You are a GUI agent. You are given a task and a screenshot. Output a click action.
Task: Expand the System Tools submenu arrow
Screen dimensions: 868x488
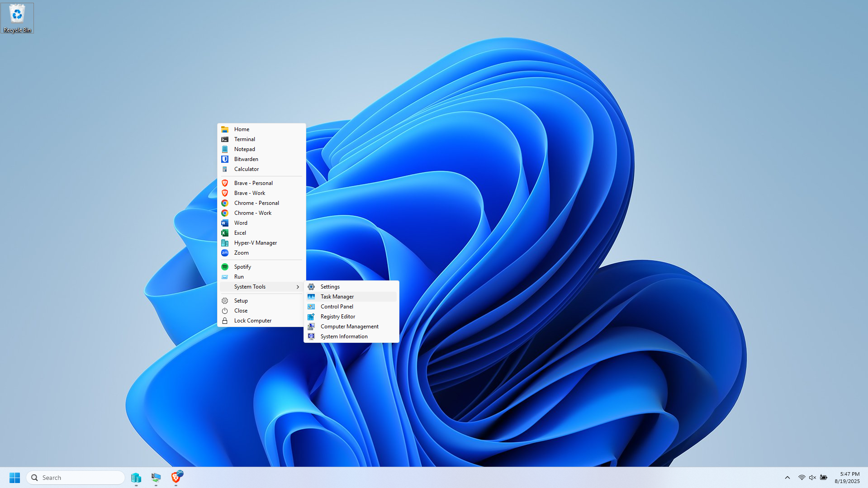click(x=298, y=287)
